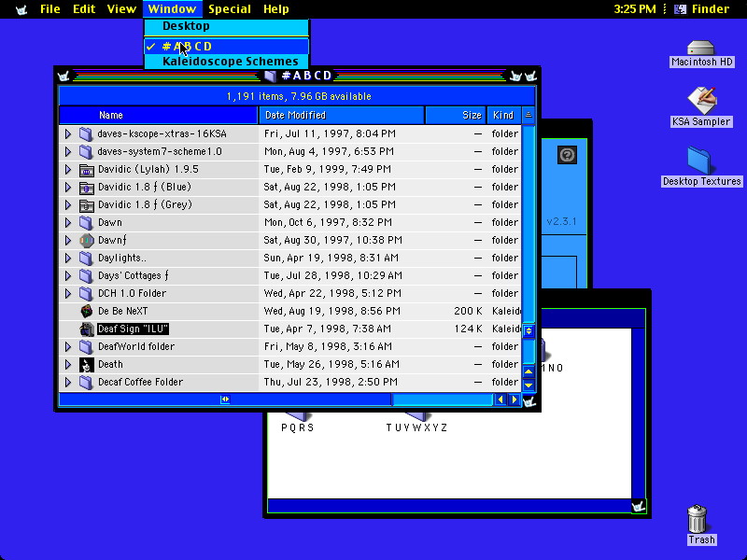
Task: Click the Davidic 1.8 ƒ (Blue) folder icon
Action: coord(86,188)
